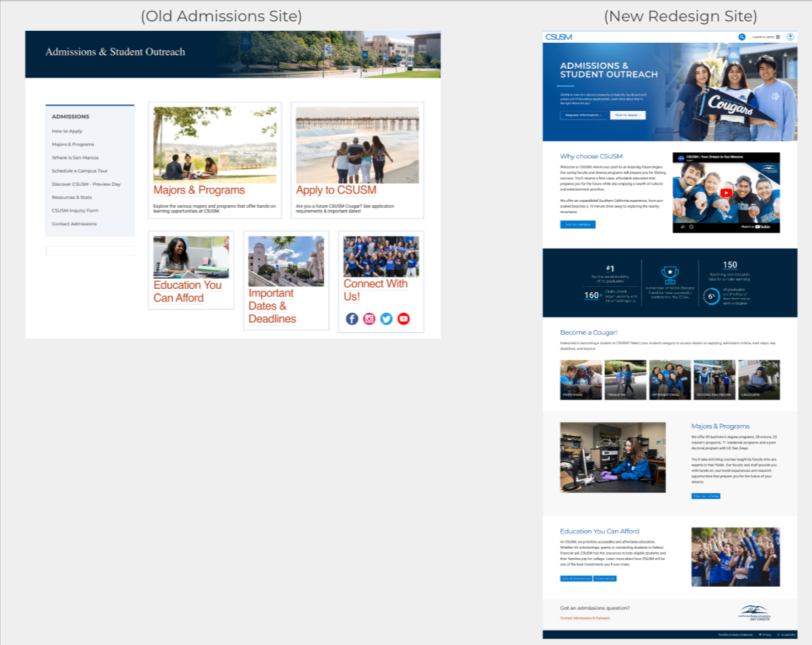Select the Freshman student category tile

pos(581,380)
